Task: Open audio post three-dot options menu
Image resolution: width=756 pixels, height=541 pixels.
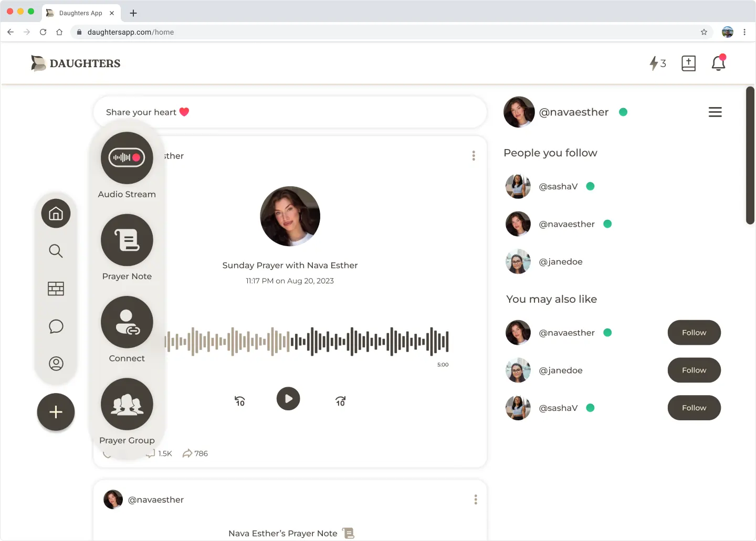Action: pyautogui.click(x=474, y=156)
